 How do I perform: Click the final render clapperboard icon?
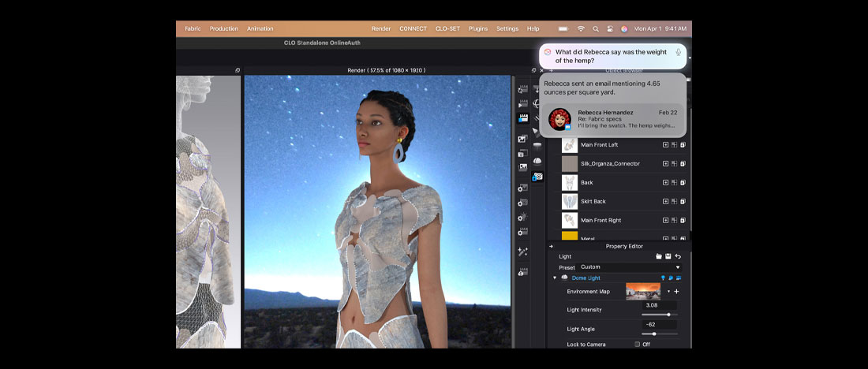522,118
